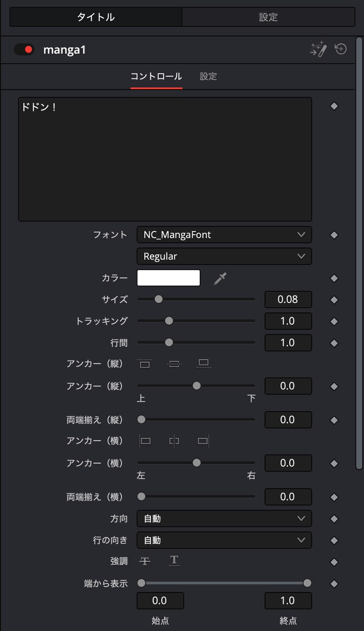Click the アンカー（横） value field
364x631 pixels.
tap(288, 463)
